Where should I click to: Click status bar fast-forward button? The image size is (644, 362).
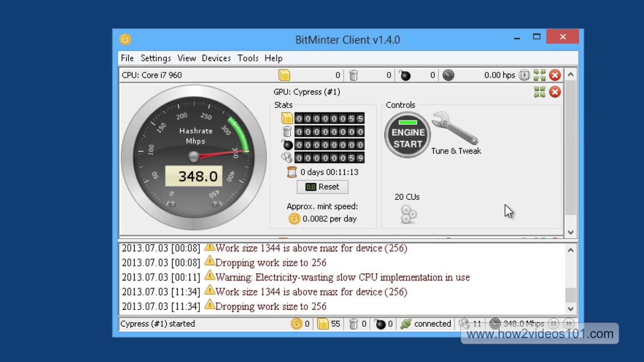569,324
